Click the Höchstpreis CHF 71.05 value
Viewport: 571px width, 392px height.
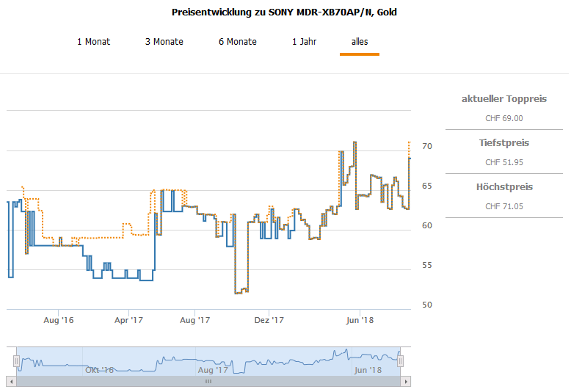[x=504, y=206]
